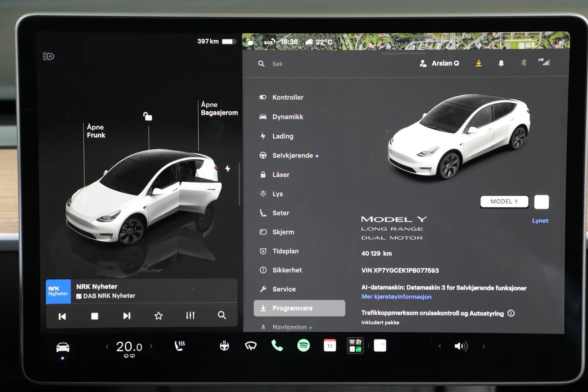Open the notifications bell icon

click(x=501, y=63)
